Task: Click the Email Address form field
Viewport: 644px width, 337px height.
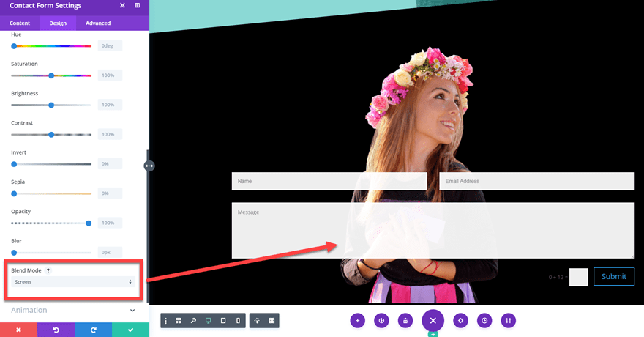Action: 537,181
